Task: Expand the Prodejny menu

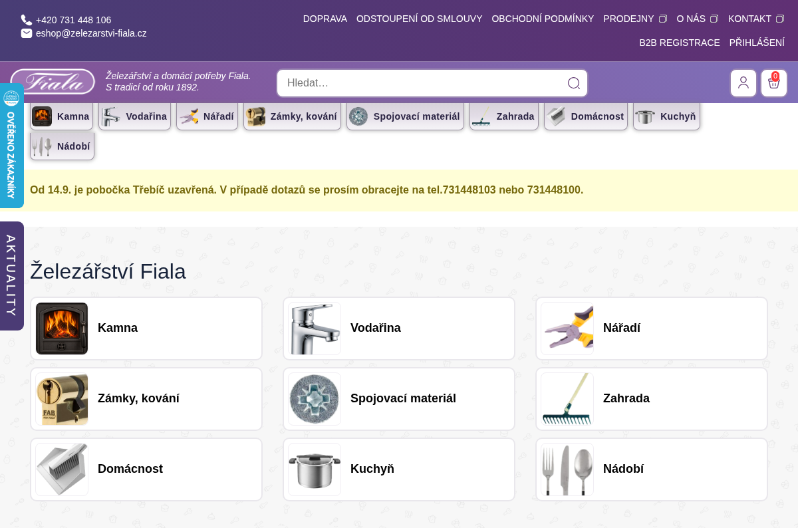Action: (x=634, y=19)
